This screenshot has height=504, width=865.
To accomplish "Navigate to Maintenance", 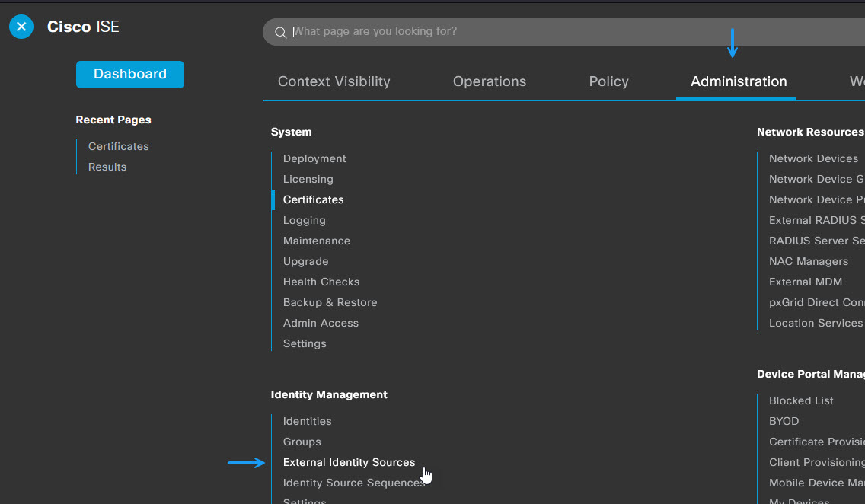I will tap(317, 241).
